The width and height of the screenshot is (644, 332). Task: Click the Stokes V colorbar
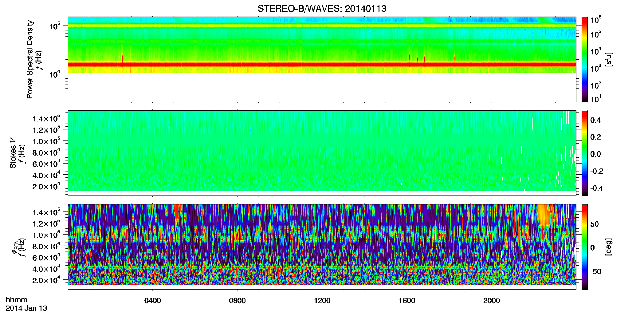coord(585,153)
